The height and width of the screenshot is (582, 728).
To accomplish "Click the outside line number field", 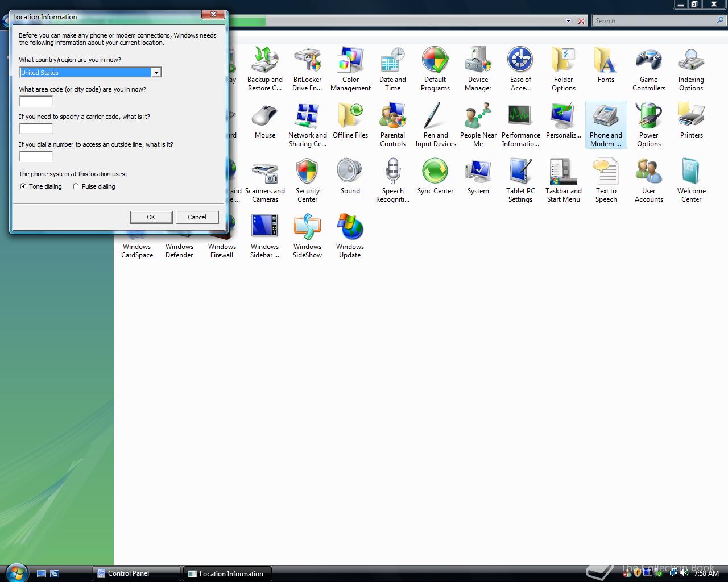I will point(36,156).
